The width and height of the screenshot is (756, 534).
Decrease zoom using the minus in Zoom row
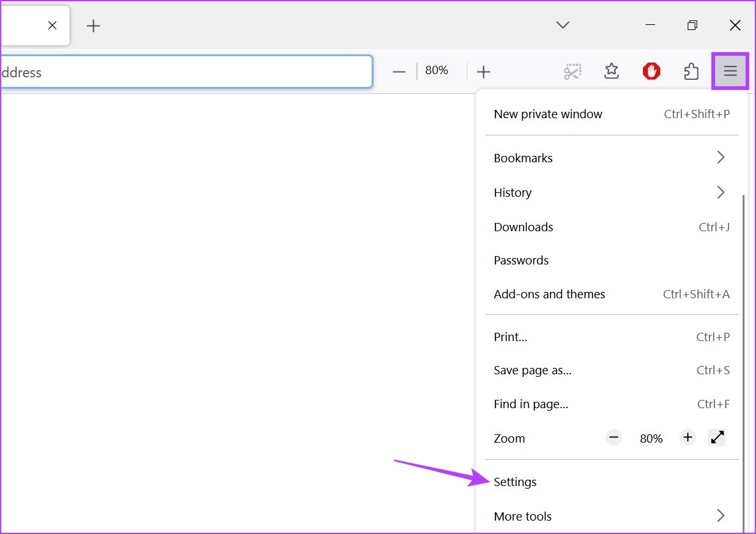[x=613, y=438]
